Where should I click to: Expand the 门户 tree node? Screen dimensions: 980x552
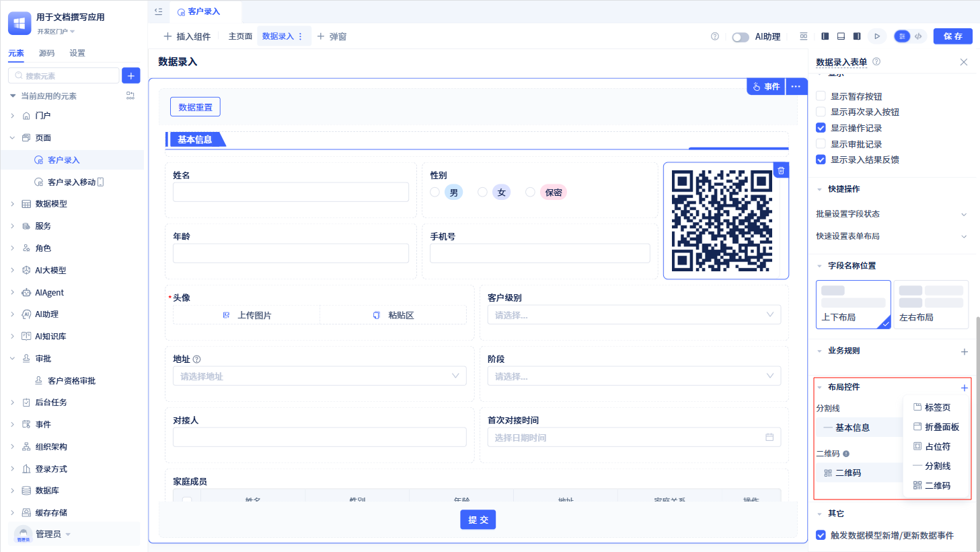[x=12, y=116]
